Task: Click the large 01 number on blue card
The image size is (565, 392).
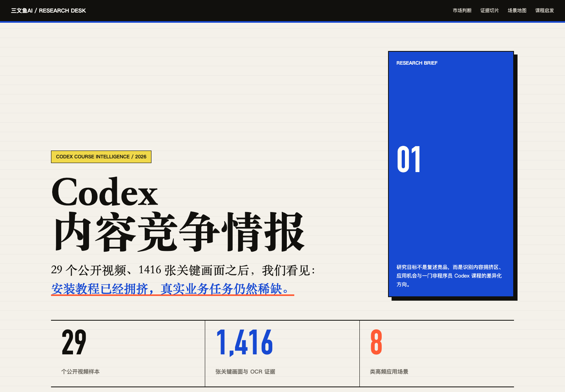Action: [x=409, y=160]
